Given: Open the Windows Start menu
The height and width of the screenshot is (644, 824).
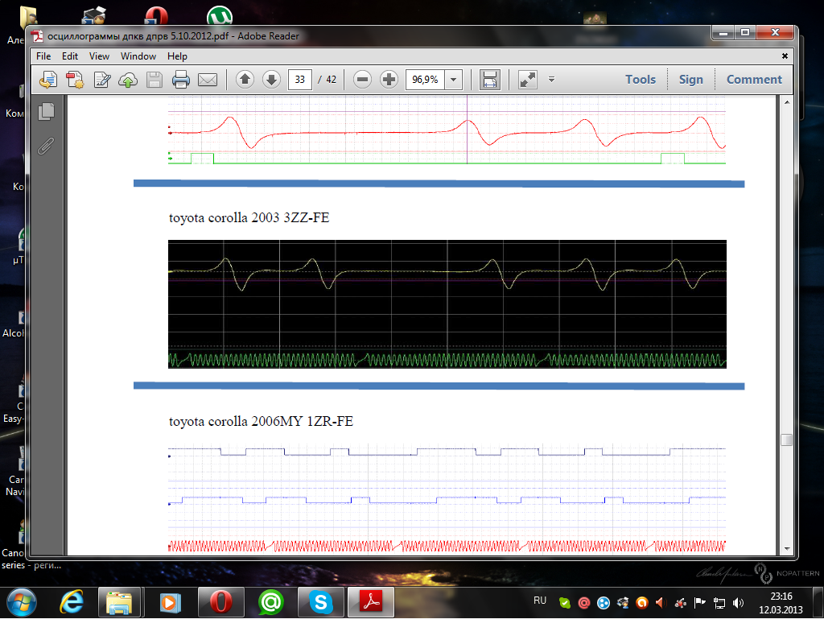Looking at the screenshot, I should coord(22,602).
